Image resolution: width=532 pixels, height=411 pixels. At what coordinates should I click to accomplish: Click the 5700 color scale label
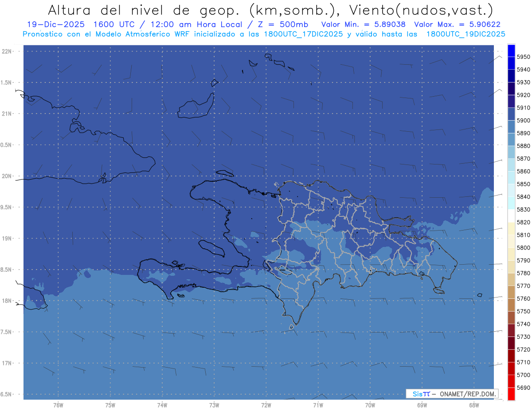click(523, 375)
